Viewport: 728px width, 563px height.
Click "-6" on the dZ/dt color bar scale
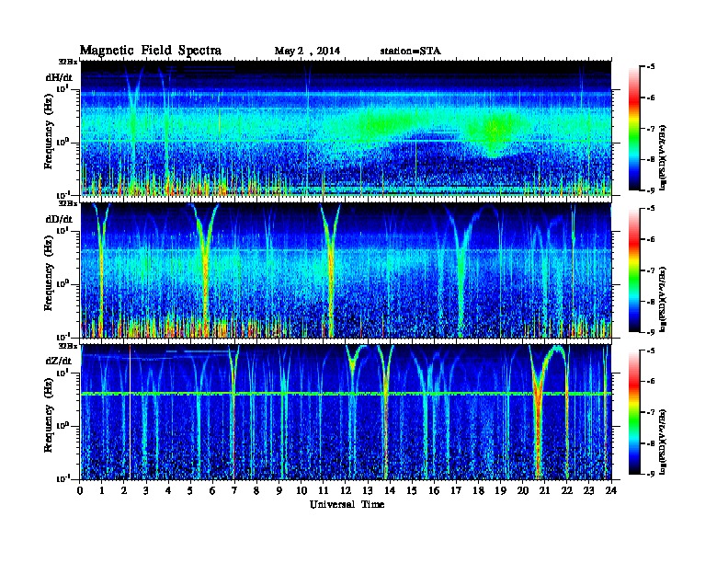coord(651,382)
